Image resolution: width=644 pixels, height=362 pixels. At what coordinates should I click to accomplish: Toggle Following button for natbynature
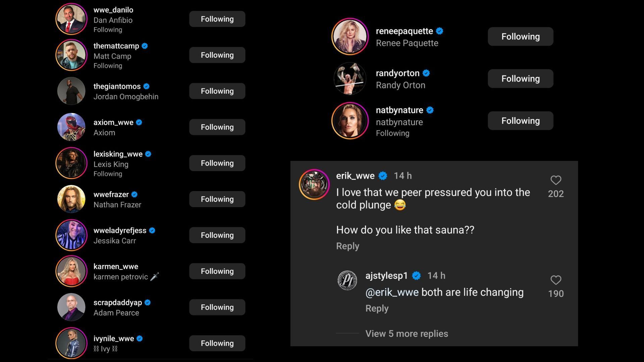pyautogui.click(x=521, y=120)
